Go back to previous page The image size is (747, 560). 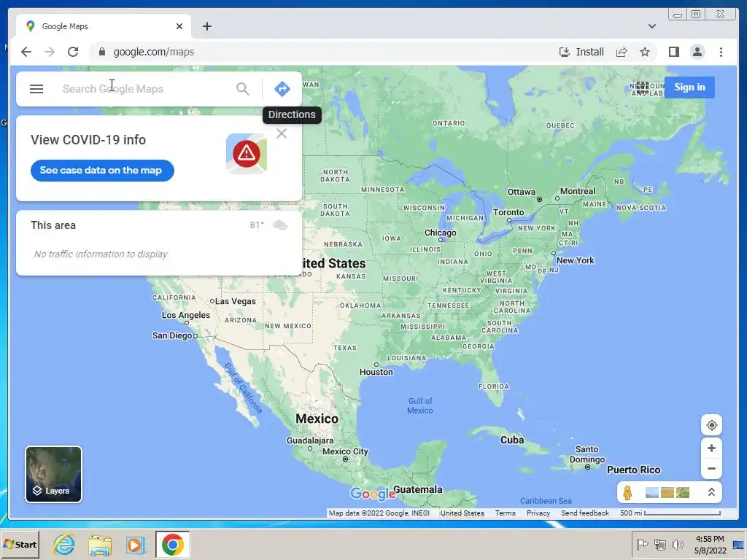pos(26,52)
